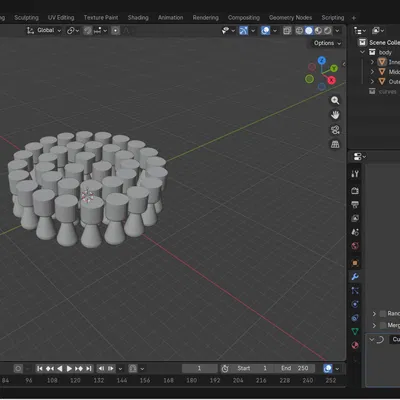
Task: Collapse the body collection in outliner
Action: (x=362, y=52)
